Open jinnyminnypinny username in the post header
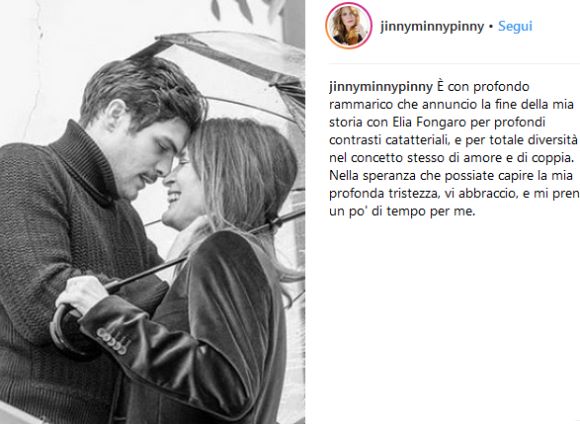This screenshot has height=424, width=580. tap(432, 27)
